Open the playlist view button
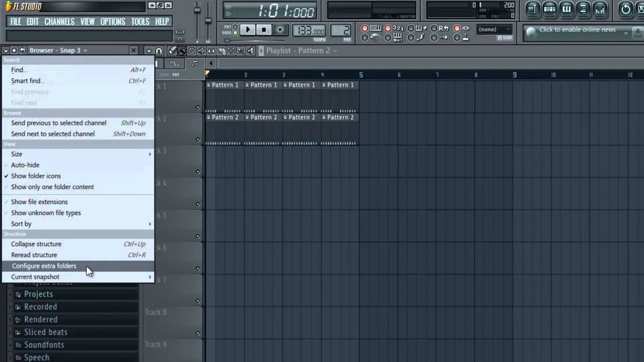 coord(532,9)
